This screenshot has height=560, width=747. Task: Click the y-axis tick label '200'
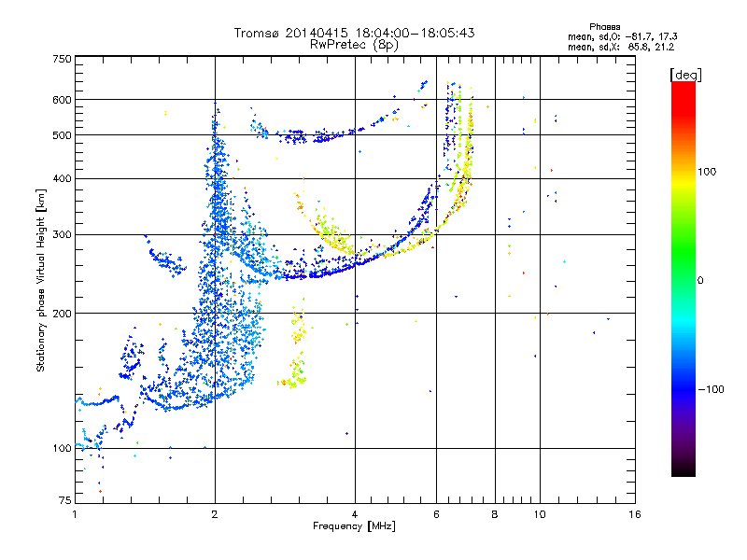pyautogui.click(x=62, y=314)
